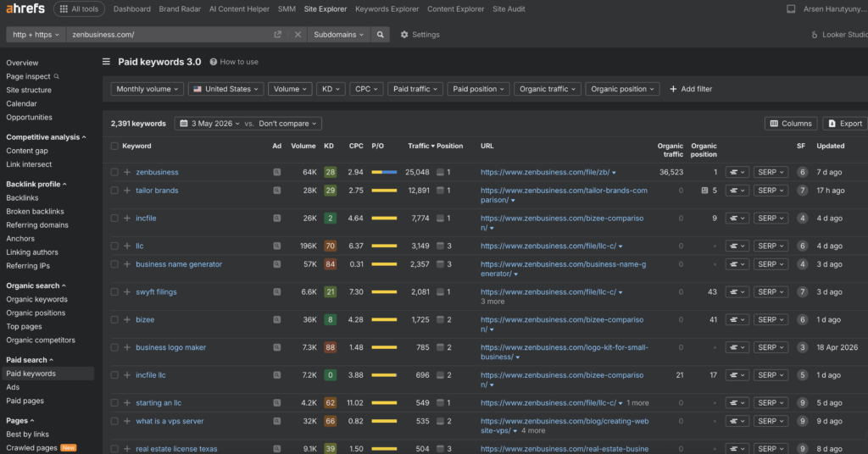This screenshot has width=868, height=454.
Task: Open the Paid traffic filter dropdown
Action: coord(415,89)
